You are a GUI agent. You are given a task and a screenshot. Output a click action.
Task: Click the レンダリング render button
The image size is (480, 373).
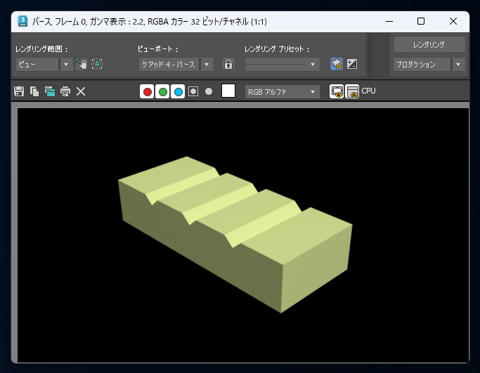click(x=429, y=45)
